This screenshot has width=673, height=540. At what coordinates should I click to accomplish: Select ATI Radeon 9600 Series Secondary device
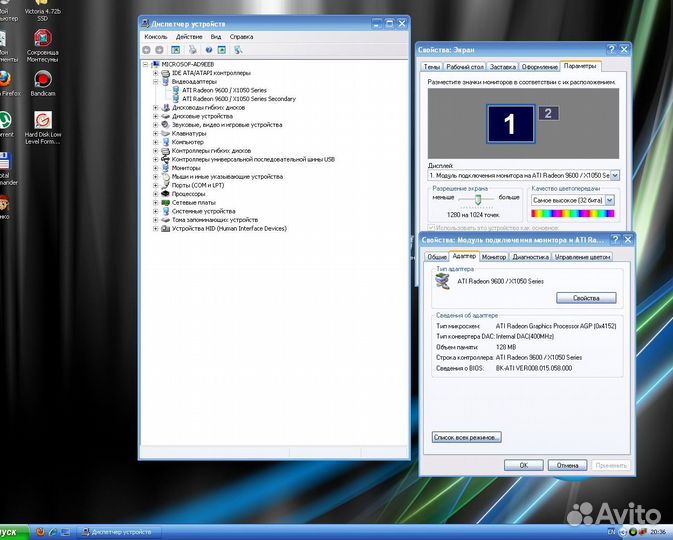(x=238, y=99)
